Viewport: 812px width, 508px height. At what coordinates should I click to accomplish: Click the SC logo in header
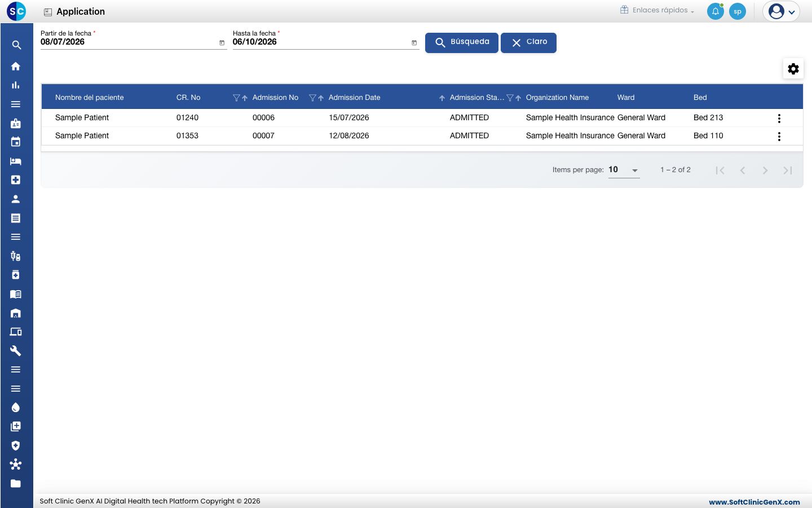[16, 11]
